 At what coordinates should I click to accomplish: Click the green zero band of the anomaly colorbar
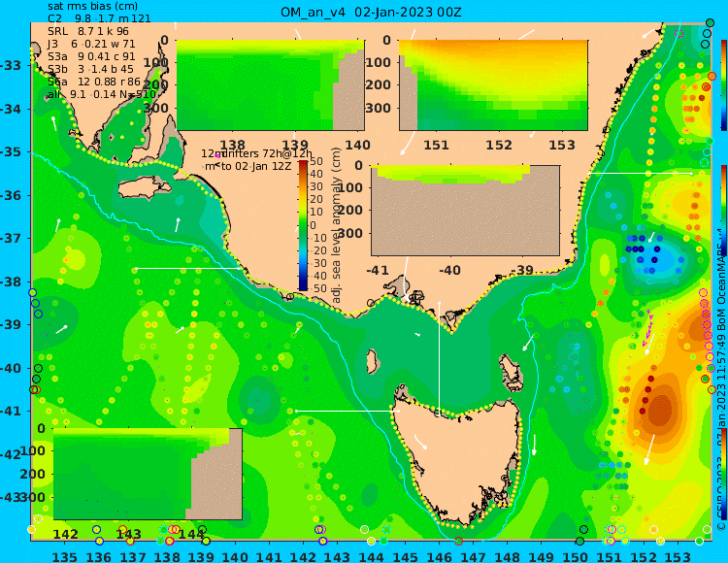pyautogui.click(x=303, y=225)
